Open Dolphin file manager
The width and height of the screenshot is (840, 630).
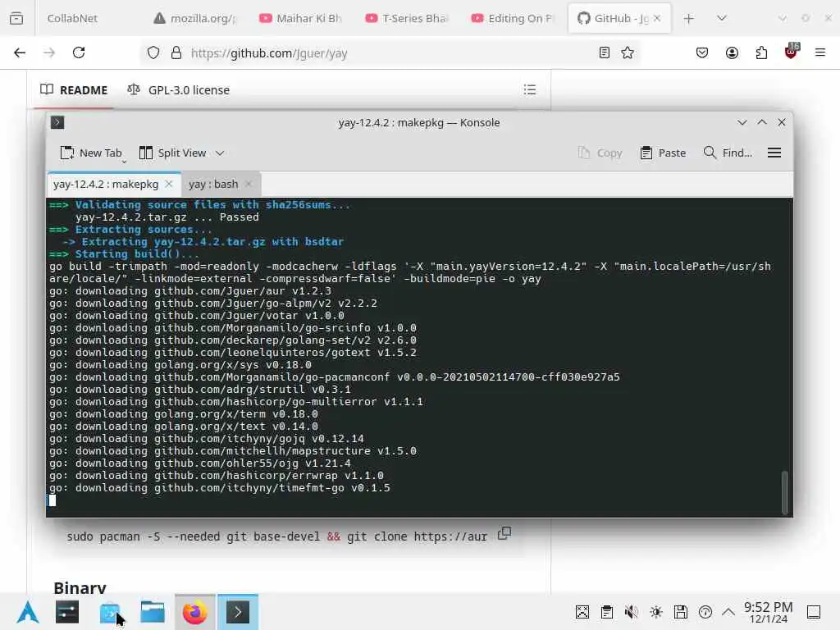pyautogui.click(x=152, y=612)
